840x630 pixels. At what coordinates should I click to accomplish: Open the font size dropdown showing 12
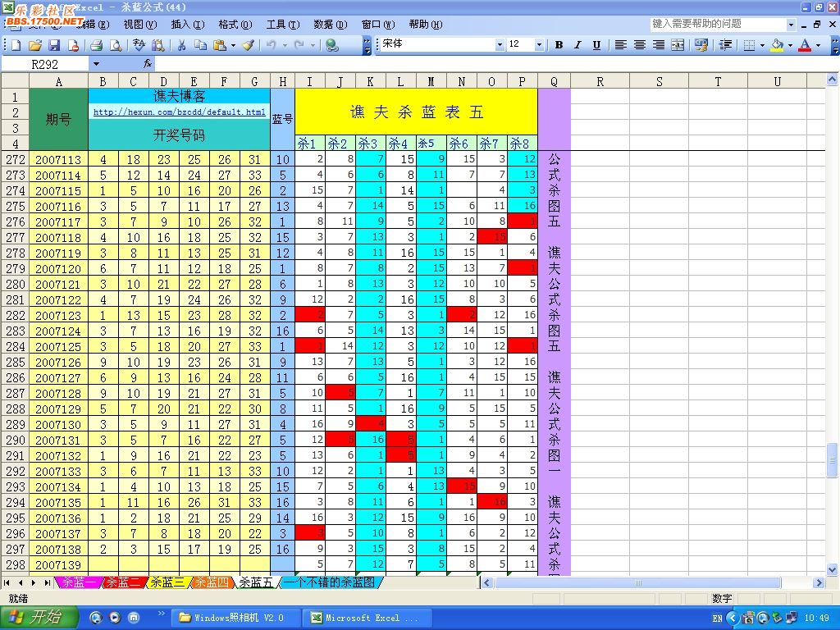point(539,44)
